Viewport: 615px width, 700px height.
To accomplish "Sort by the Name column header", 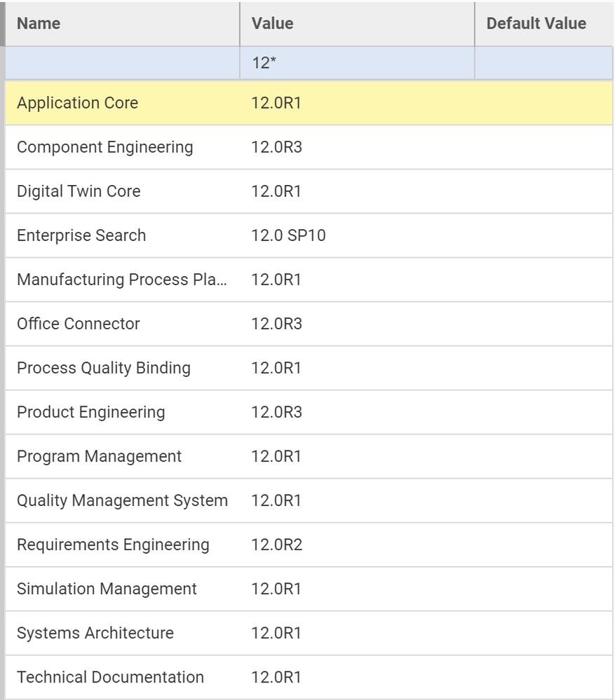I will click(x=39, y=23).
